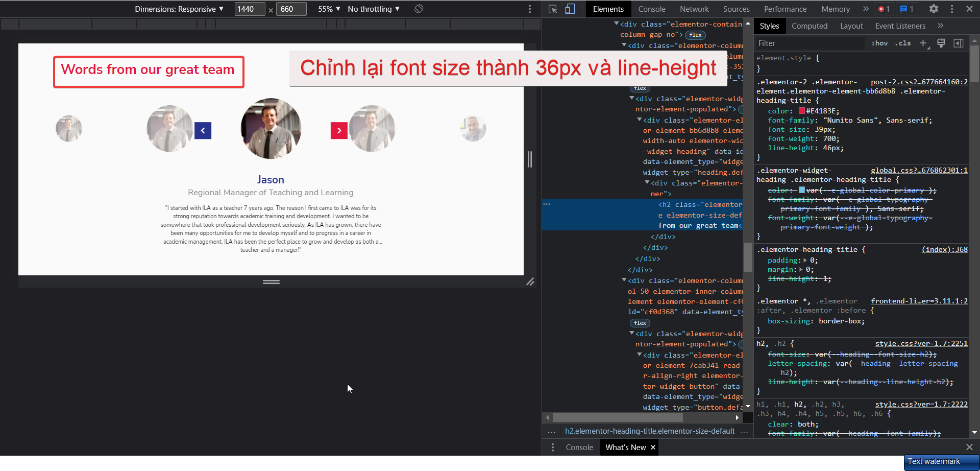Toggle the :hov element state panel
The width and height of the screenshot is (980, 471).
[879, 43]
